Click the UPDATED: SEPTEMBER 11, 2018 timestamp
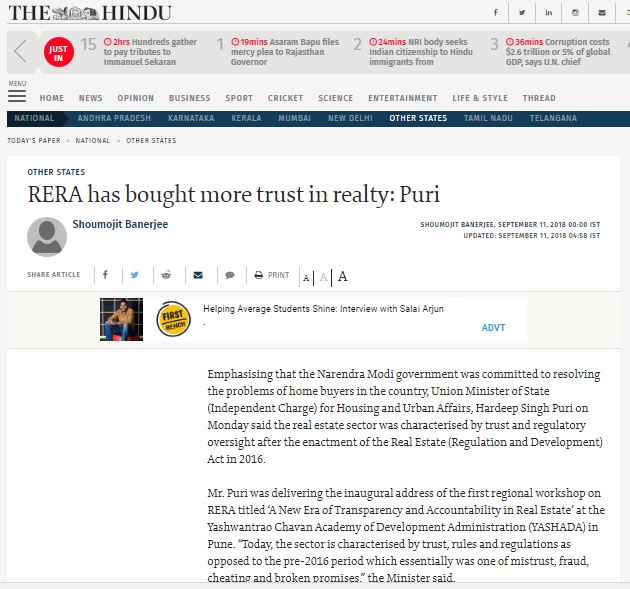 click(x=532, y=235)
